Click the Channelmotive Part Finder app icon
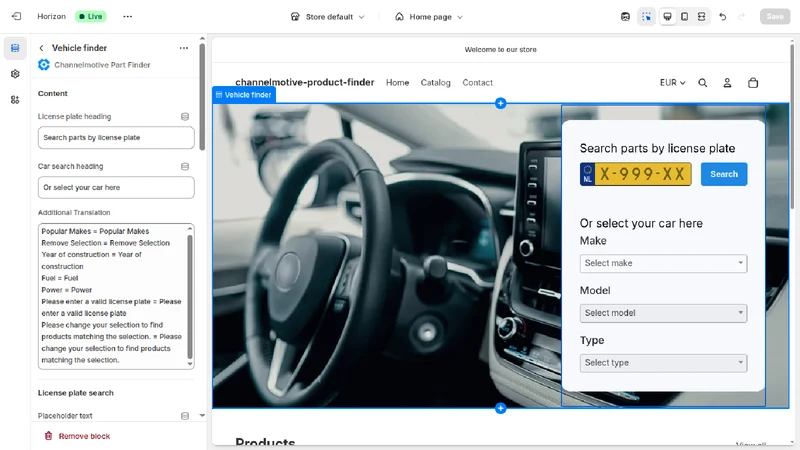 (44, 65)
